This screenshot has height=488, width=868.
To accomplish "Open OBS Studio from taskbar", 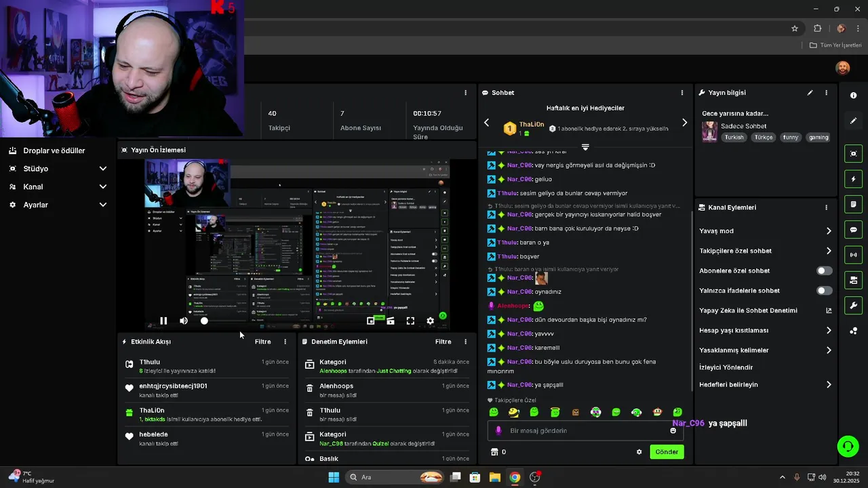I will coord(535,477).
